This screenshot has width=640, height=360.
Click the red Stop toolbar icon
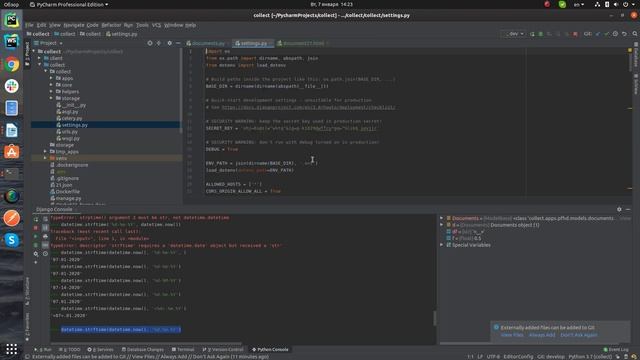pyautogui.click(x=575, y=34)
